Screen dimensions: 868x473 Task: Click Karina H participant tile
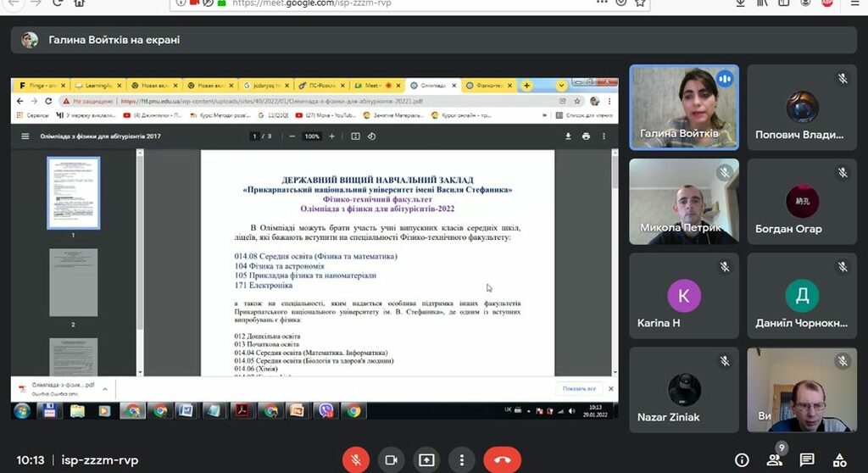click(684, 296)
